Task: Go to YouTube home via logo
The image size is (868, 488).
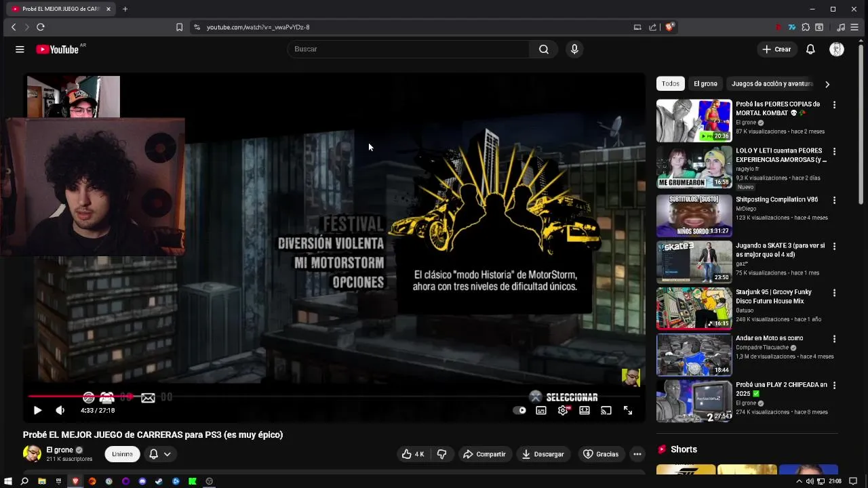Action: click(58, 49)
